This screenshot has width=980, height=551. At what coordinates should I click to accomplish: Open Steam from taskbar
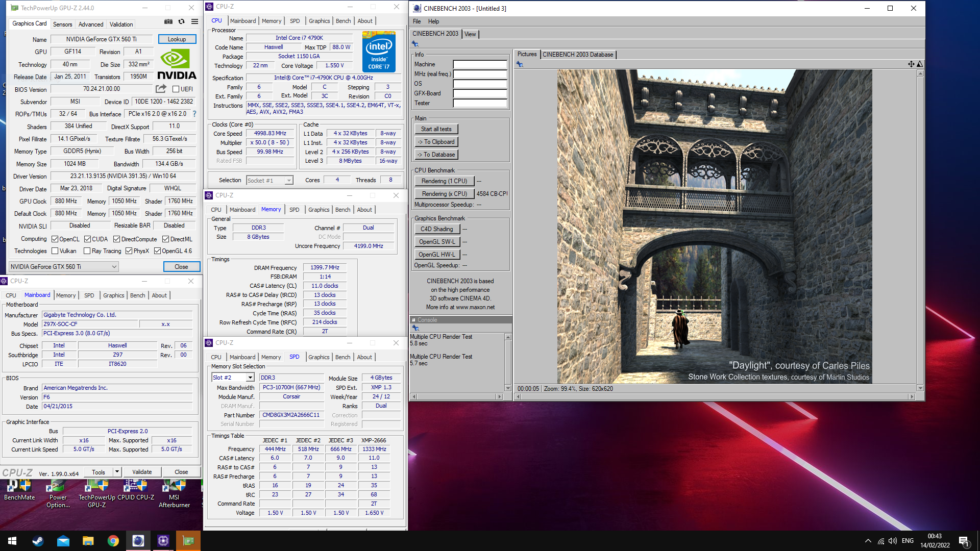(38, 541)
